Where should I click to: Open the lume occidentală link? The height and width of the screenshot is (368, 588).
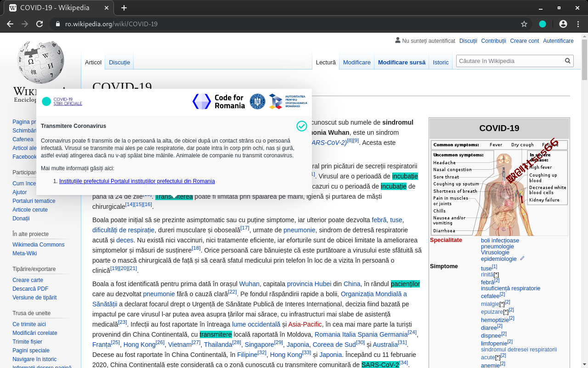pyautogui.click(x=256, y=324)
